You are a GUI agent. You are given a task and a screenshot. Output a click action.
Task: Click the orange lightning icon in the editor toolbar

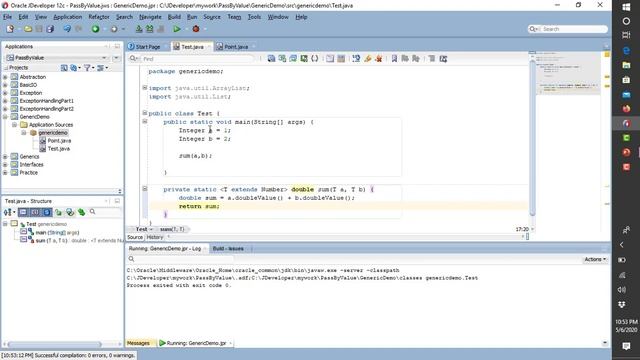pos(368,59)
